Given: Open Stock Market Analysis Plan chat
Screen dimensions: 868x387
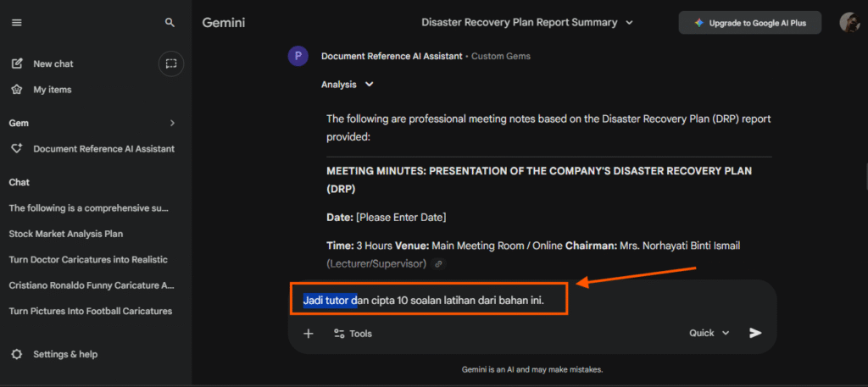Looking at the screenshot, I should pyautogui.click(x=66, y=233).
